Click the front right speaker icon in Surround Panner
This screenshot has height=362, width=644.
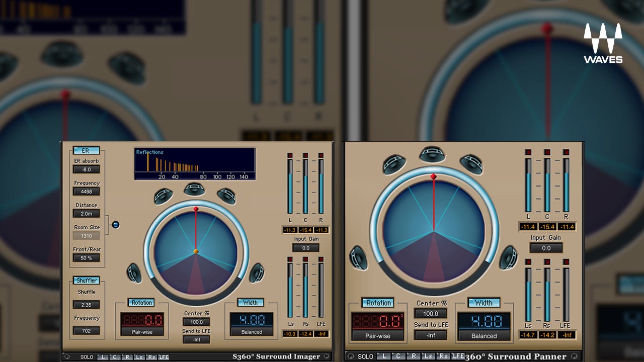(x=471, y=164)
